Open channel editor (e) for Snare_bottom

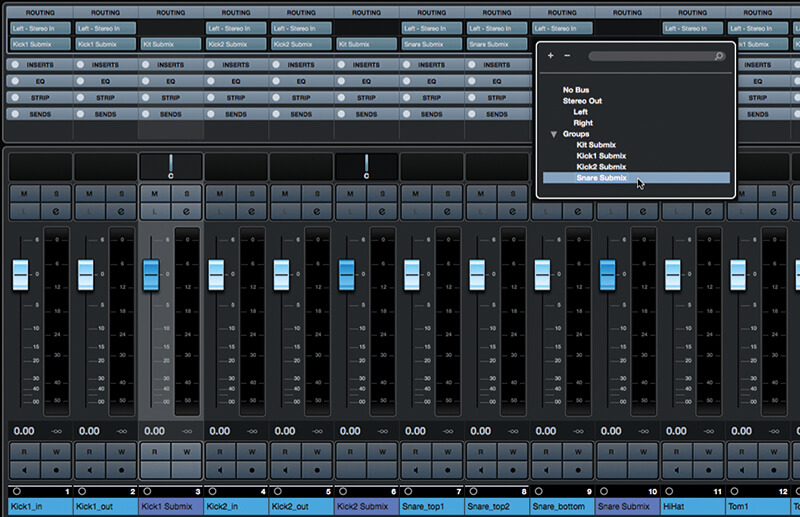click(579, 211)
